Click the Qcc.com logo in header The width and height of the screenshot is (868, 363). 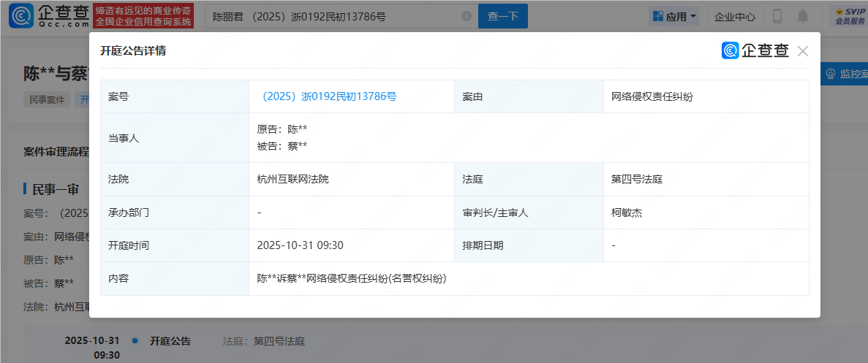(49, 15)
